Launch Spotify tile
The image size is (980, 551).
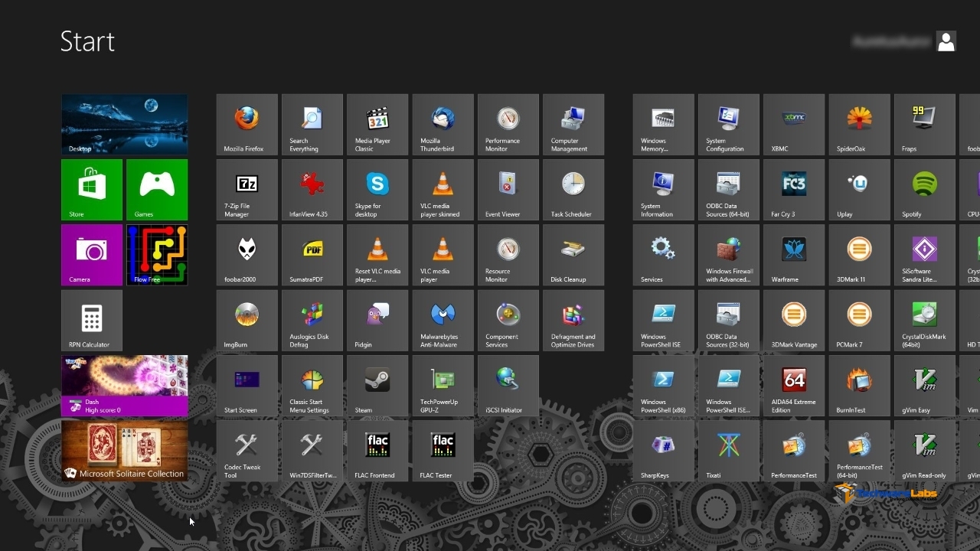(x=925, y=190)
